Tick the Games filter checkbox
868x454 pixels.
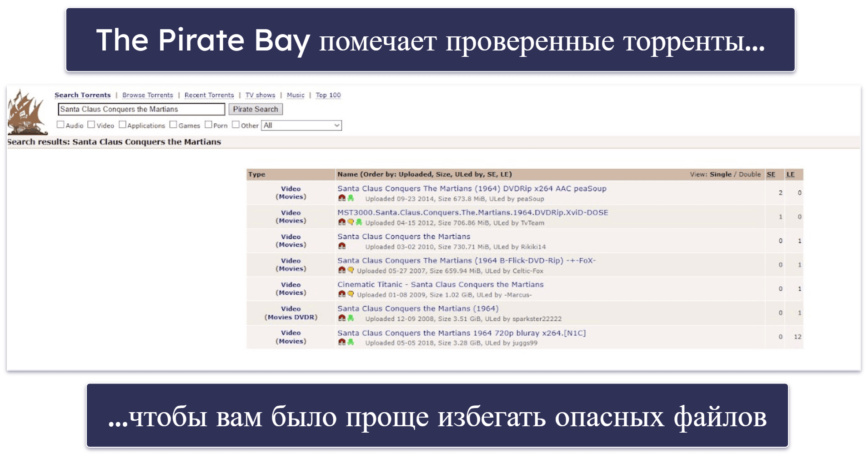[173, 125]
